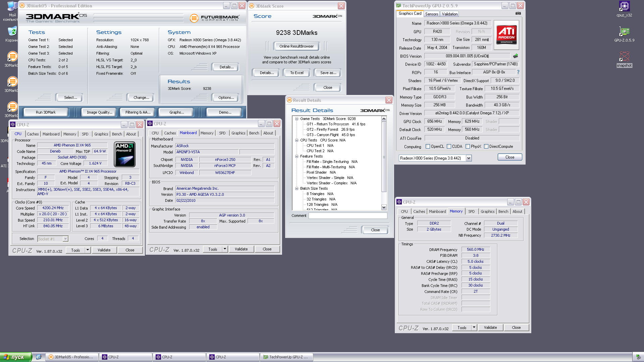Open the cpuz_x32 desktop icon
Screen dimensions: 644x362
pos(624,9)
